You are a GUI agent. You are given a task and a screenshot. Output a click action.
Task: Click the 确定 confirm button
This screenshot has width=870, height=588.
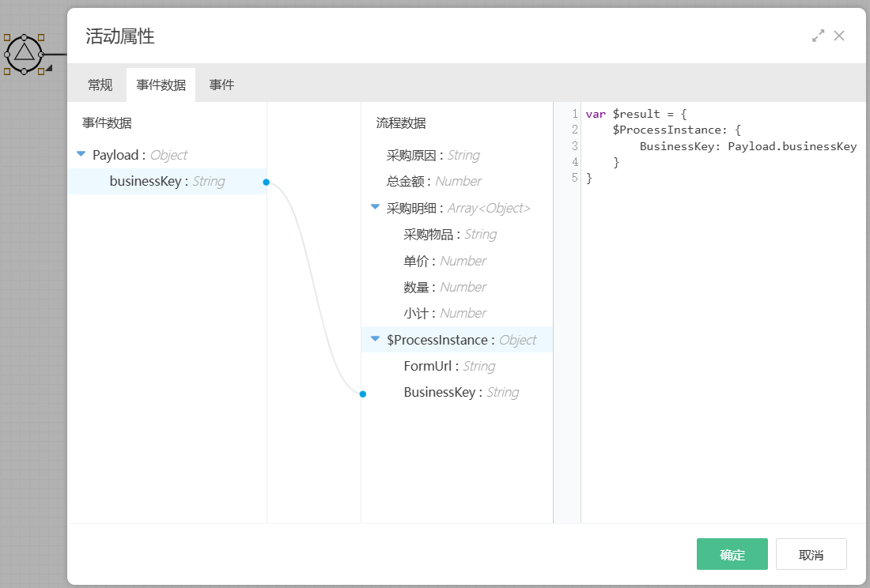click(732, 554)
